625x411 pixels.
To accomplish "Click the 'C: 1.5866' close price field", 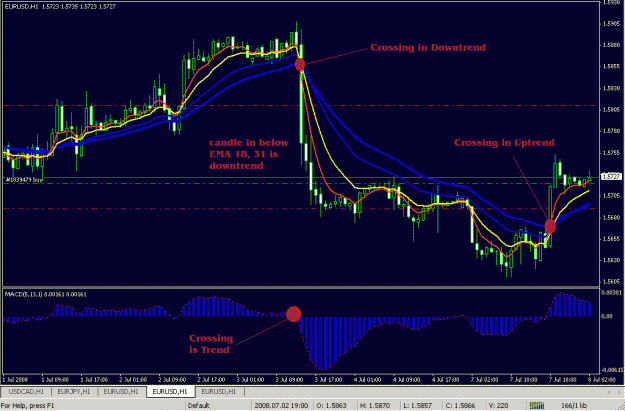I will click(x=460, y=406).
